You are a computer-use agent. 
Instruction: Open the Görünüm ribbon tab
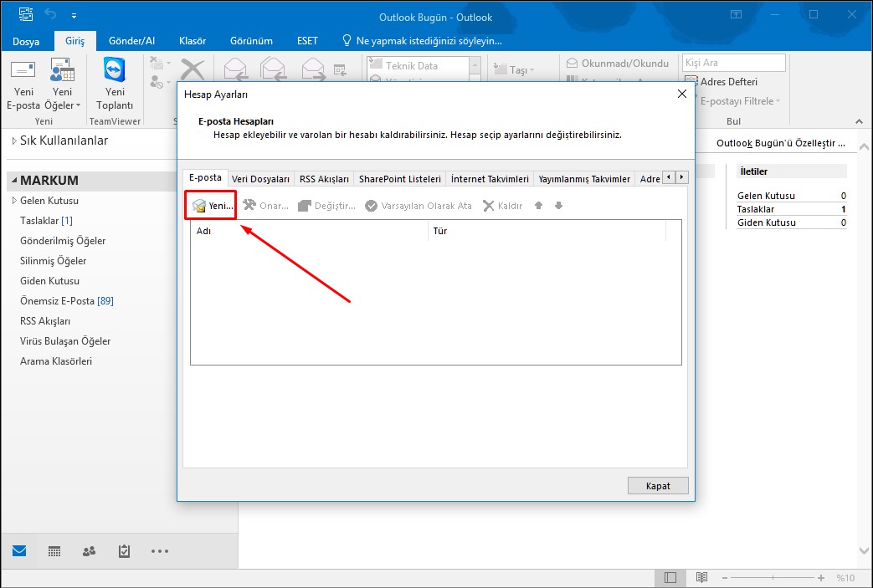251,41
